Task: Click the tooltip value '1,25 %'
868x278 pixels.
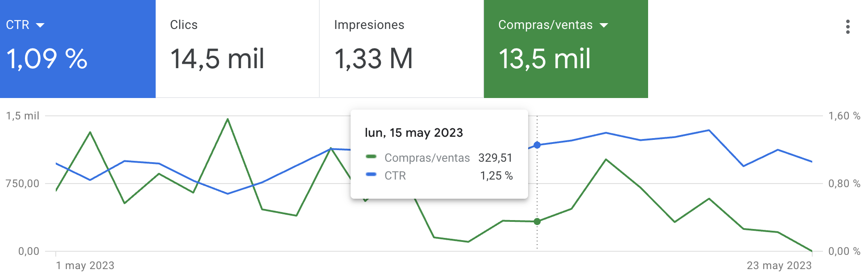Action: (496, 176)
